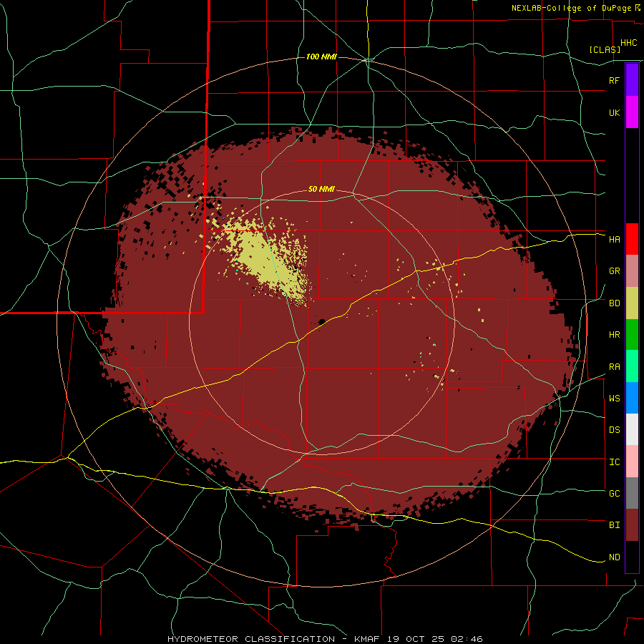Click the green HR legend swatch
The height and width of the screenshot is (644, 644).
coord(632,335)
